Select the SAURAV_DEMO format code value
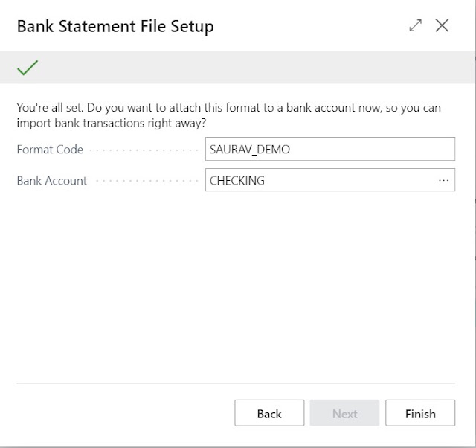This screenshot has height=448, width=476. coord(250,149)
